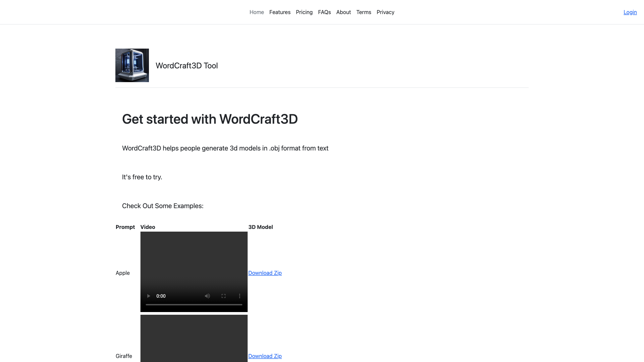Click the Privacy navigation item
This screenshot has width=644, height=362.
385,12
